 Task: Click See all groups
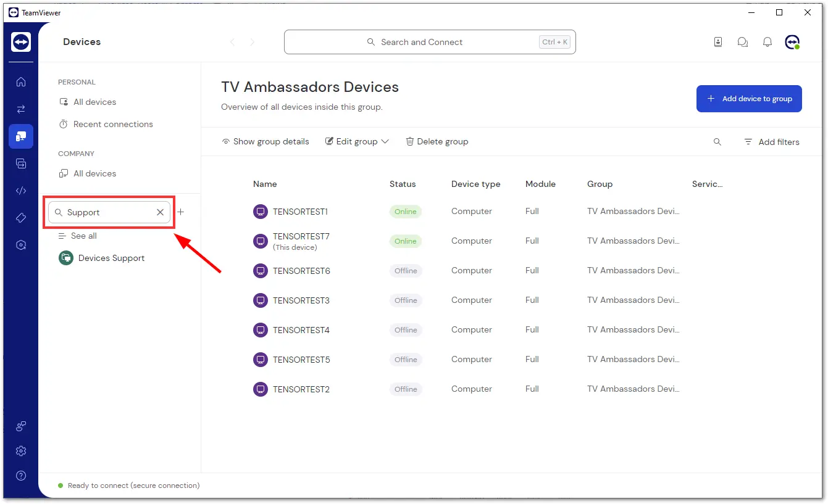click(x=78, y=236)
